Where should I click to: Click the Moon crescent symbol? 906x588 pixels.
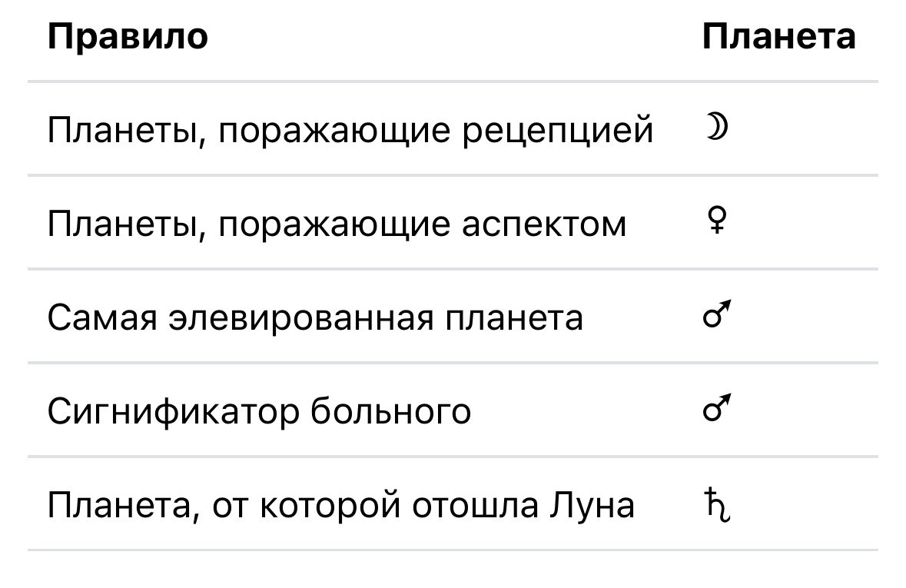(x=716, y=127)
